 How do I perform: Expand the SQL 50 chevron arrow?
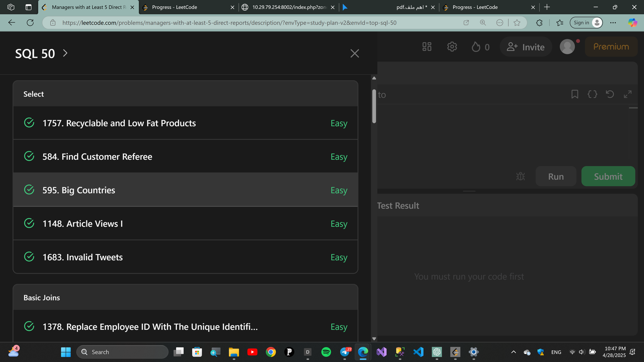tap(65, 53)
